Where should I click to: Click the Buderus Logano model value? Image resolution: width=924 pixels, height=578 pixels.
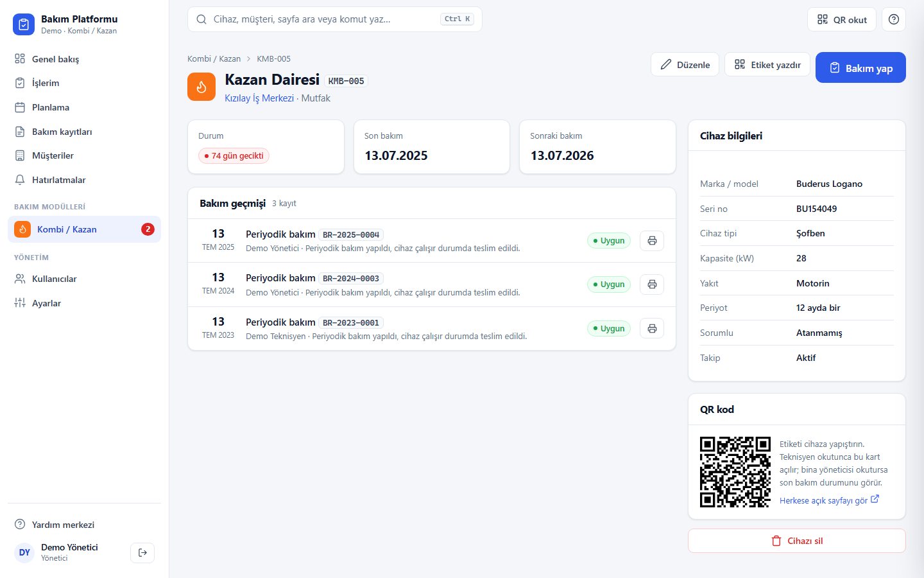(829, 184)
